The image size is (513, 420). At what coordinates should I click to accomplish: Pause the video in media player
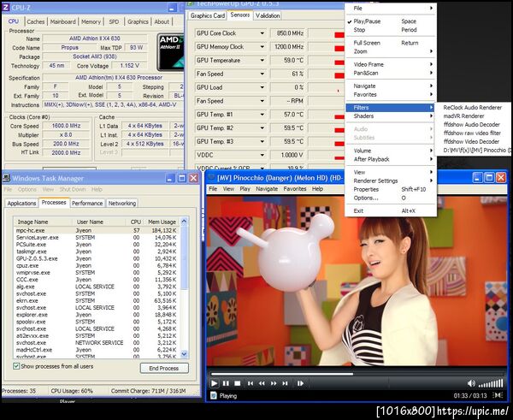pyautogui.click(x=226, y=383)
